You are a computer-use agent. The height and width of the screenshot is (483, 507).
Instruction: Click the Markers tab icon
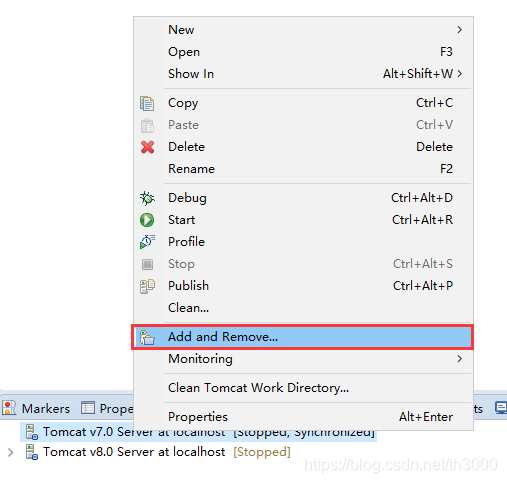9,407
